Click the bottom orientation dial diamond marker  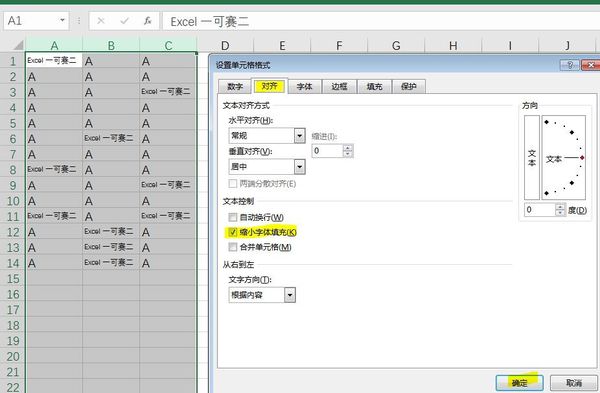[x=546, y=193]
